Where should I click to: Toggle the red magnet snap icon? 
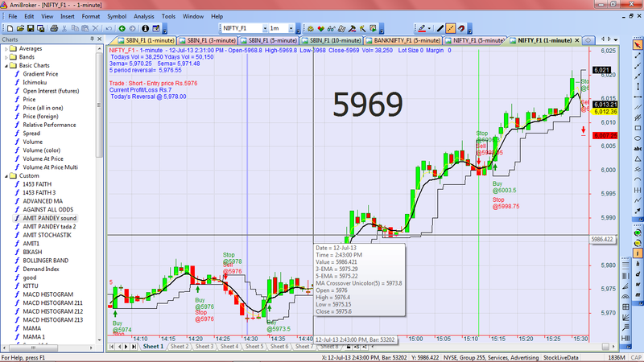(460, 28)
